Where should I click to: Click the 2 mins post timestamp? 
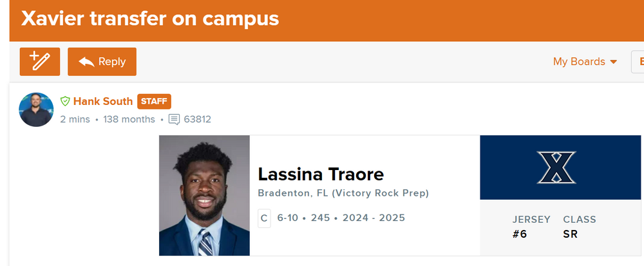pos(74,119)
